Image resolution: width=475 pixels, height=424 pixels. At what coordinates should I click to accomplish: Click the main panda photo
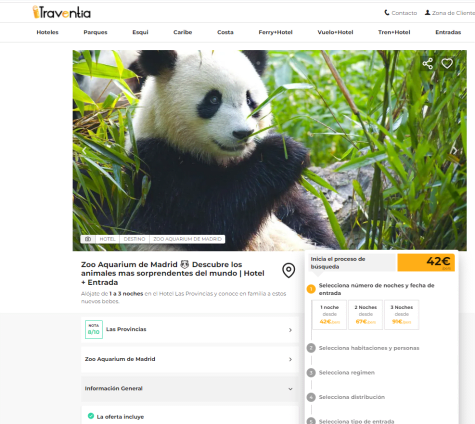270,150
